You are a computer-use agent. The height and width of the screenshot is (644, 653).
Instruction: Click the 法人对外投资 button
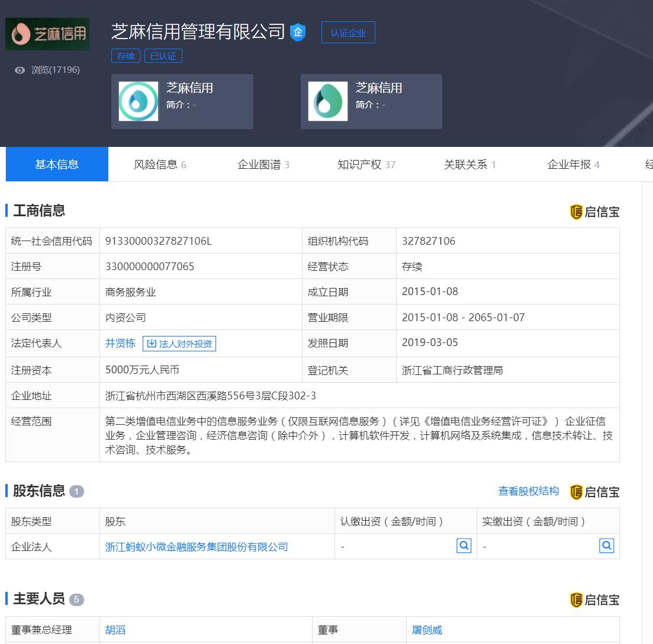point(179,344)
